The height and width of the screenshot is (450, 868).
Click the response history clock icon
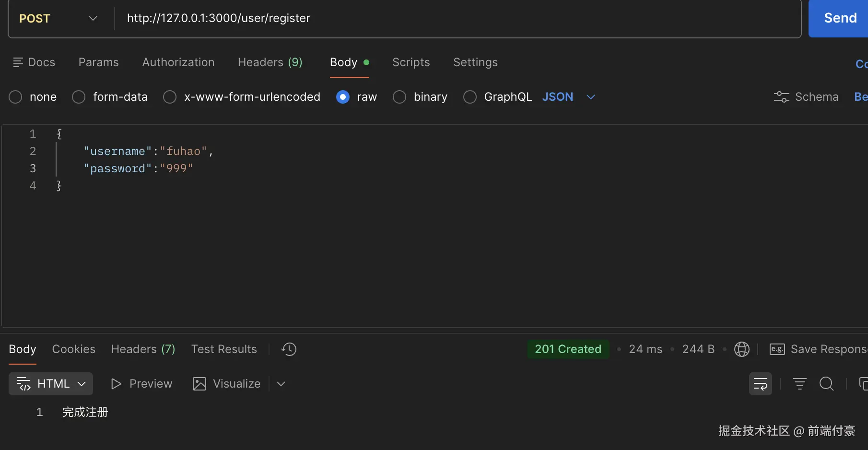[289, 349]
